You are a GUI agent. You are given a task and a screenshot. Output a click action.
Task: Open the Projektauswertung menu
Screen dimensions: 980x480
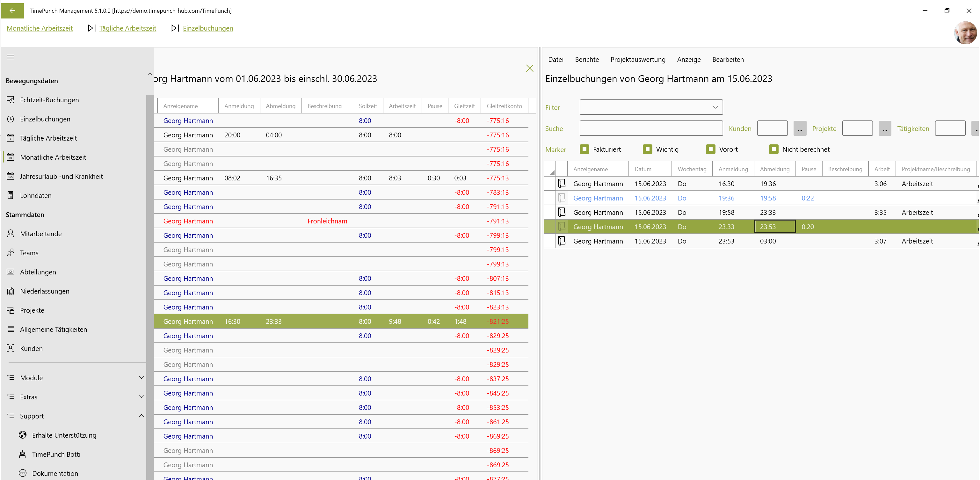coord(638,59)
